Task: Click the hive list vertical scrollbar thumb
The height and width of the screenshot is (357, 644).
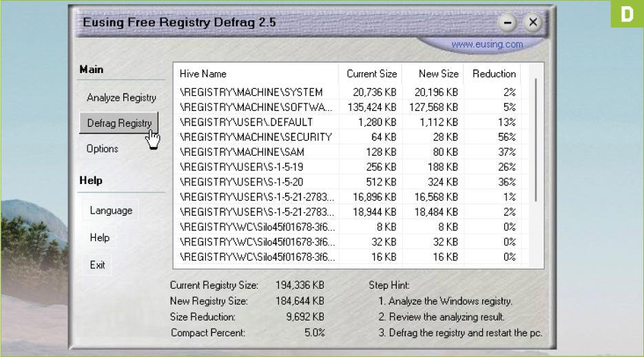Action: point(536,140)
